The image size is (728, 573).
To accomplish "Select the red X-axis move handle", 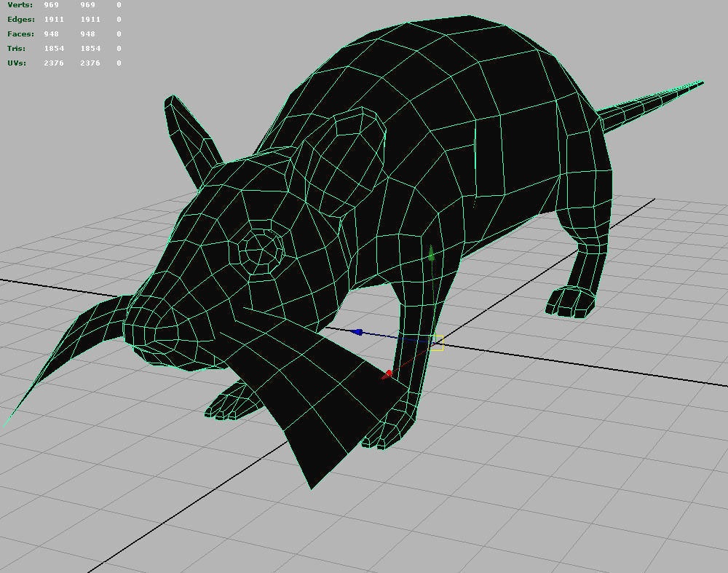I will click(x=388, y=374).
